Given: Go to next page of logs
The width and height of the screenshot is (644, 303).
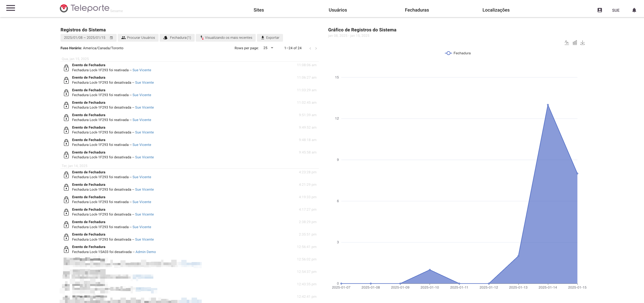Looking at the screenshot, I should click(316, 48).
